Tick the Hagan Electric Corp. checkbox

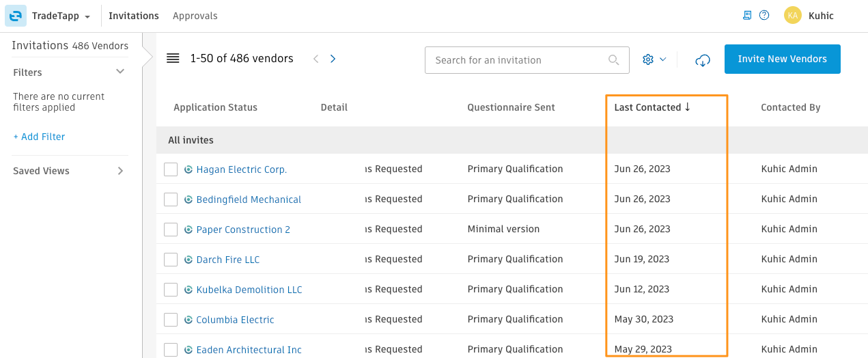pyautogui.click(x=171, y=169)
